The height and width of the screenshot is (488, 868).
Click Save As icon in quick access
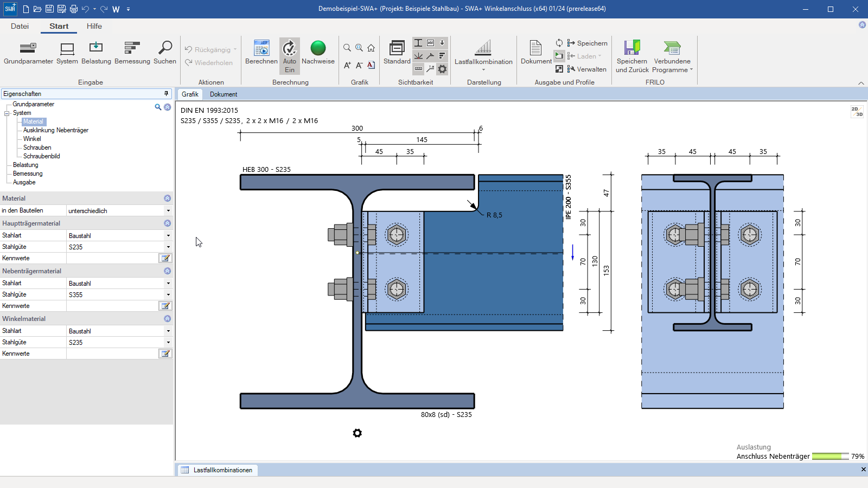click(x=61, y=9)
